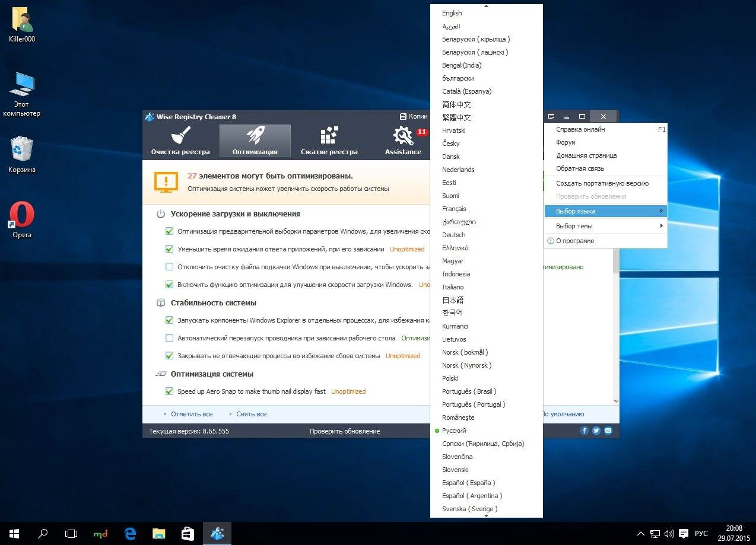Click the speed icon beside Оптимизация системы

(161, 374)
